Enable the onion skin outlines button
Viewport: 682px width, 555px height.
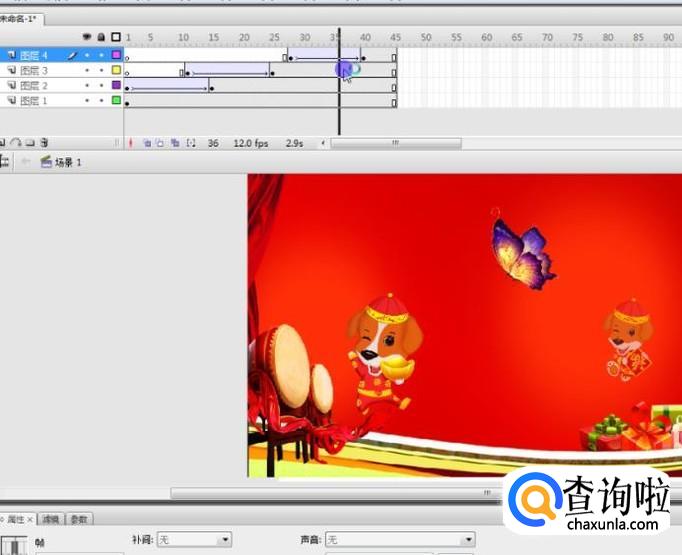(160, 143)
